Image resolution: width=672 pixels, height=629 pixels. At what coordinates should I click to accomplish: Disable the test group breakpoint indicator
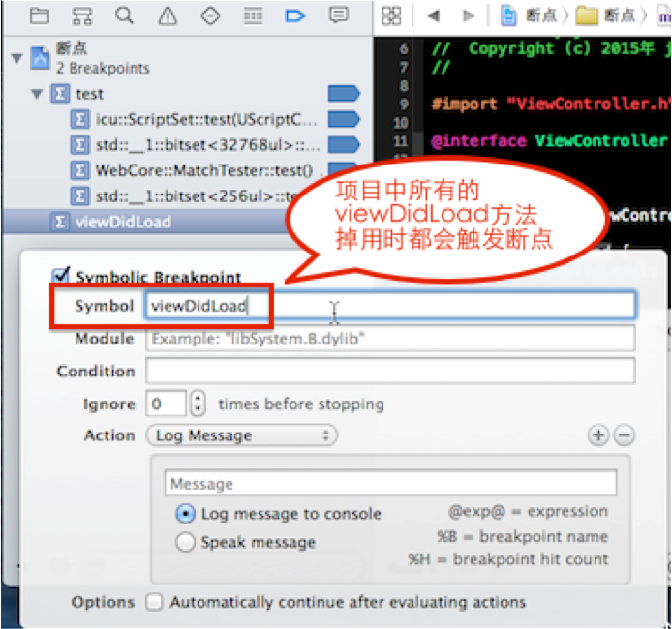point(343,94)
